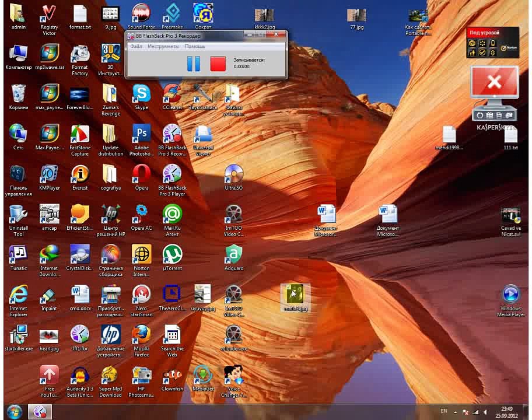Viewport: 532px width, 420px height.
Task: Select the Adguard desktop shortcut
Action: click(x=234, y=258)
